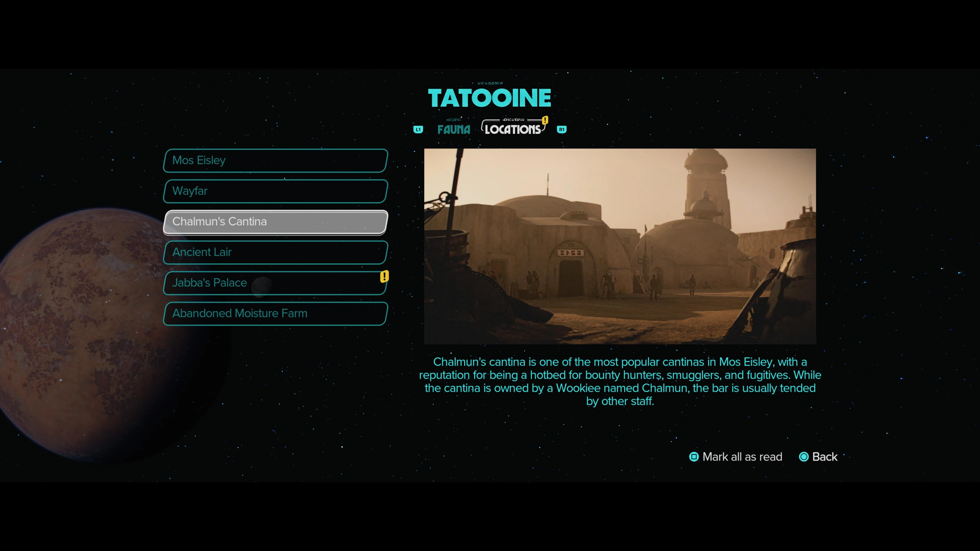This screenshot has width=980, height=551.
Task: Click the cantina description text
Action: coord(620,381)
